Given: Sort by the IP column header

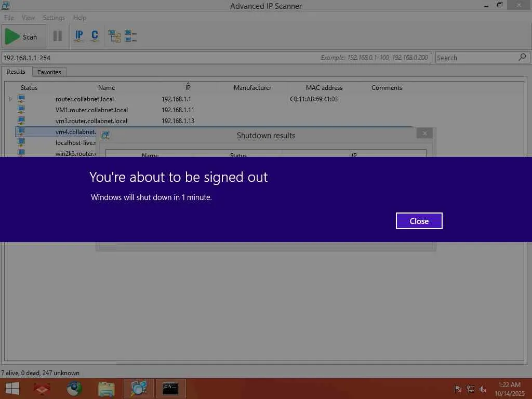Looking at the screenshot, I should (188, 87).
